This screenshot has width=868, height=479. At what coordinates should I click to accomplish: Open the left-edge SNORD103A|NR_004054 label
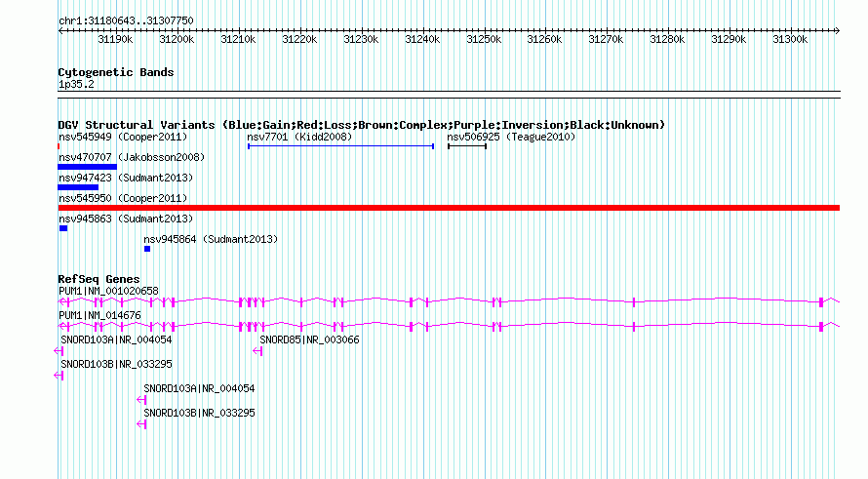116,339
